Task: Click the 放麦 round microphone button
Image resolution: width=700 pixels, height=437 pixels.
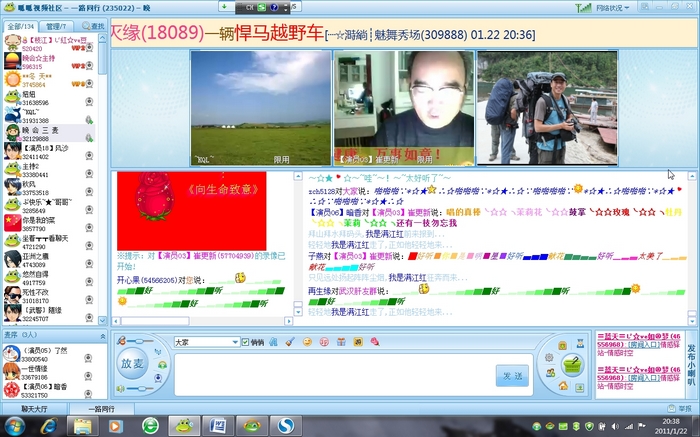Action: tap(132, 364)
